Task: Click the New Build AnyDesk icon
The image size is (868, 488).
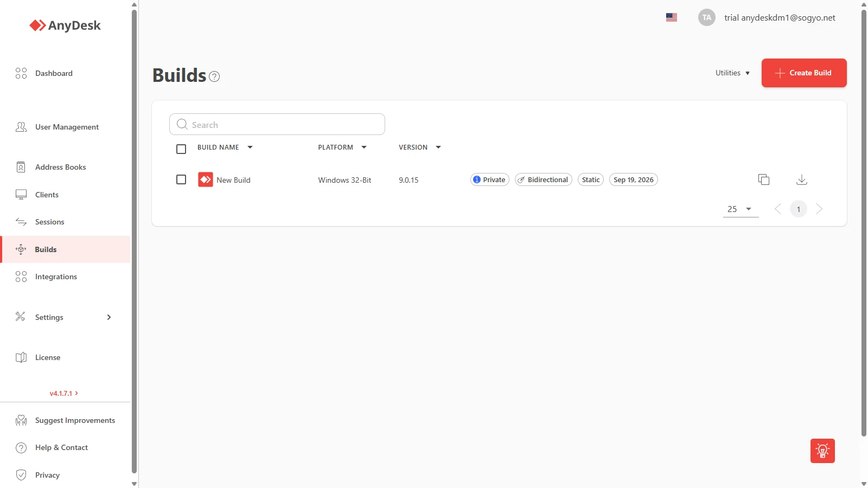Action: coord(206,179)
